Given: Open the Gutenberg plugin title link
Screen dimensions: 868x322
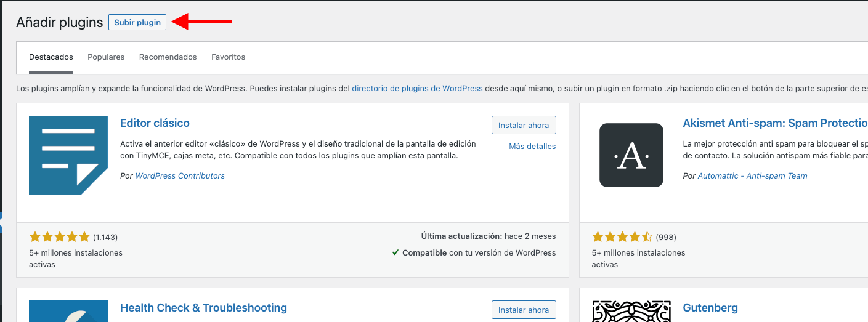Looking at the screenshot, I should [710, 308].
